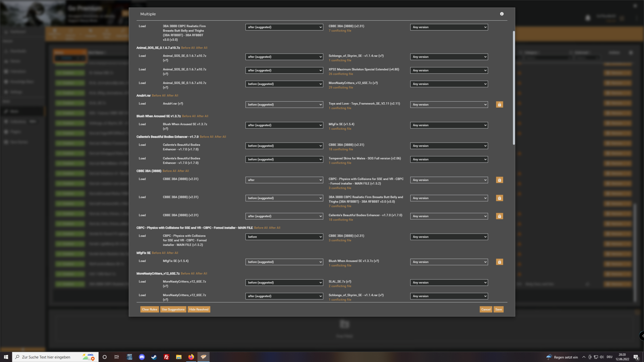644x362 pixels.
Task: Click the DEU language indicator in the taskbar
Action: point(609,357)
